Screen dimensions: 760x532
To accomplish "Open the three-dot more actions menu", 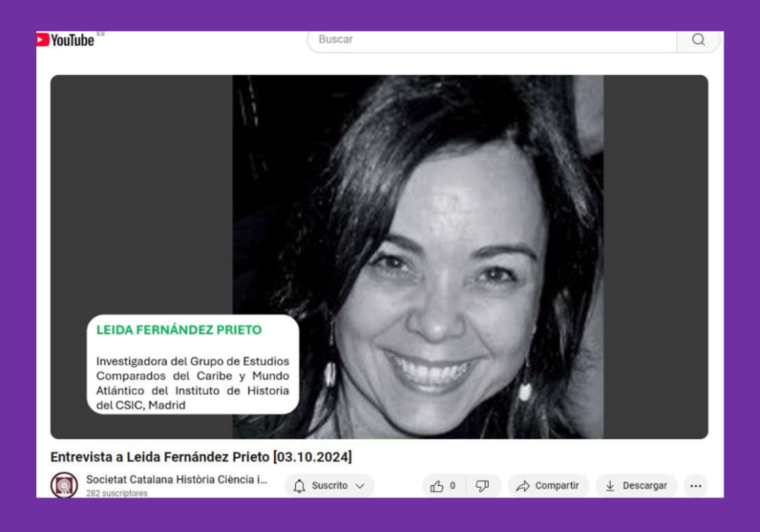I will point(695,486).
